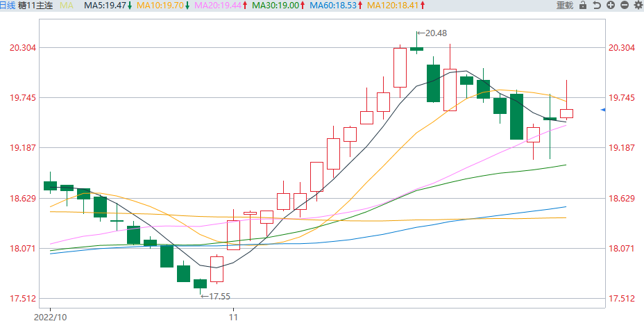Toggle the MA20:19.44 indicator line

point(221,6)
